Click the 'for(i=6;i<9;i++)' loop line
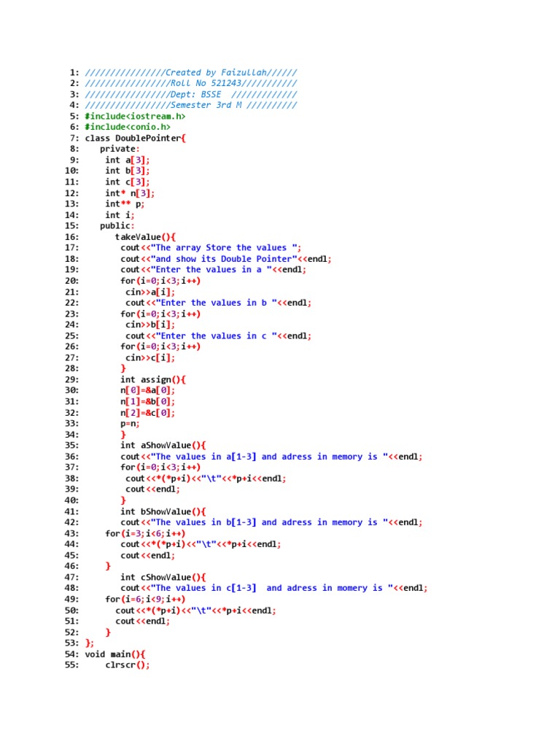The height and width of the screenshot is (747, 560). [145, 600]
